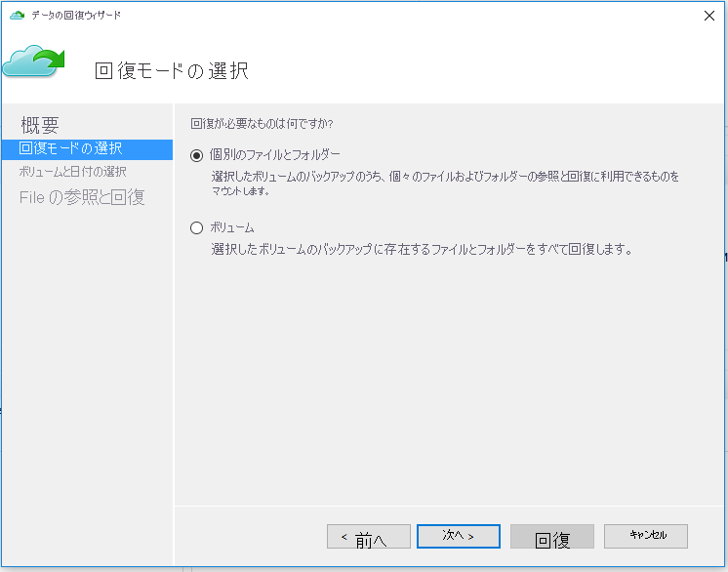The image size is (728, 572).
Task: Open File の参照と回復 step in sidebar
Action: click(x=82, y=197)
